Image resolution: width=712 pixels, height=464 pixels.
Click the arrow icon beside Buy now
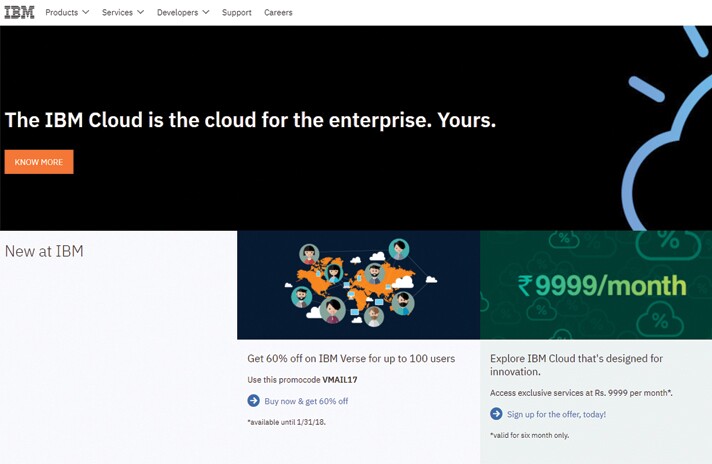[254, 401]
